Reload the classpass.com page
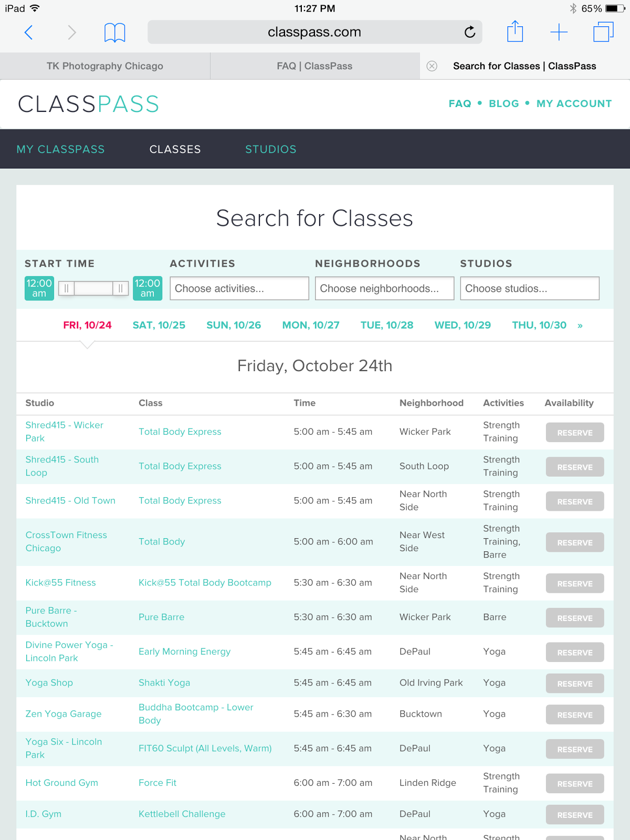Screen dimensions: 630x840 pos(470,32)
